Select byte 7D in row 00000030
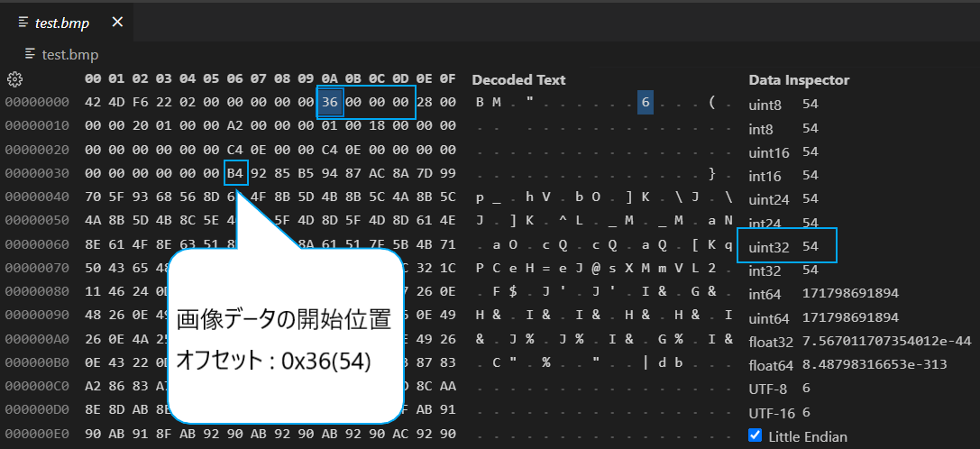 point(425,173)
